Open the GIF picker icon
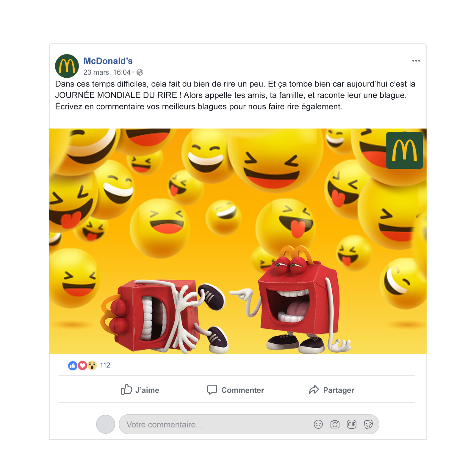 coord(352,424)
